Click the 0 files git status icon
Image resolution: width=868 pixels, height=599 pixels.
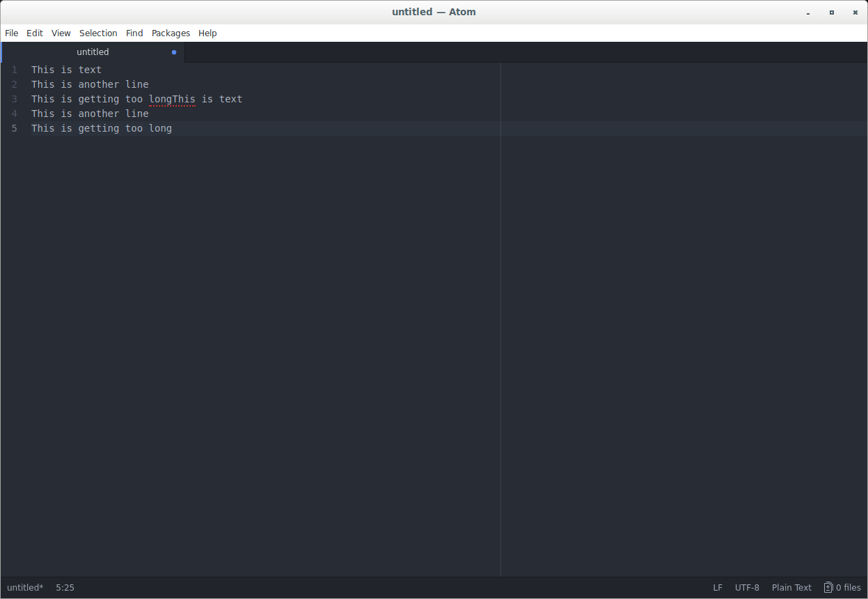[x=842, y=587]
